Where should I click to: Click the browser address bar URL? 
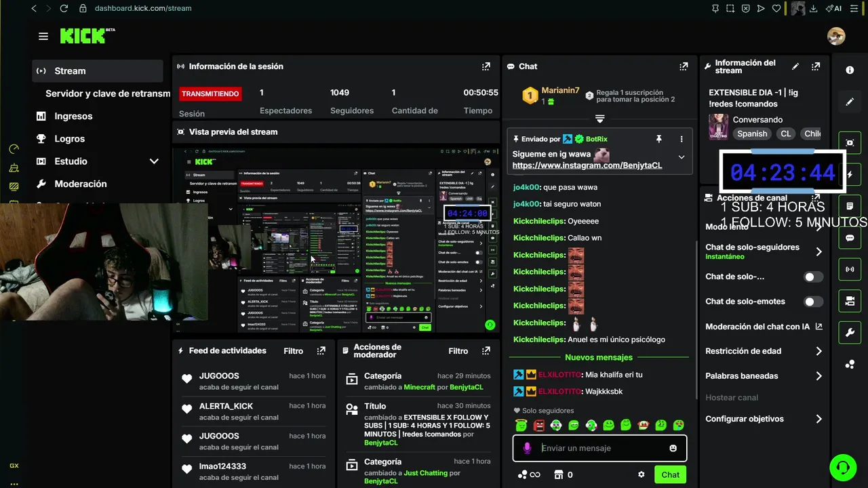coord(143,8)
